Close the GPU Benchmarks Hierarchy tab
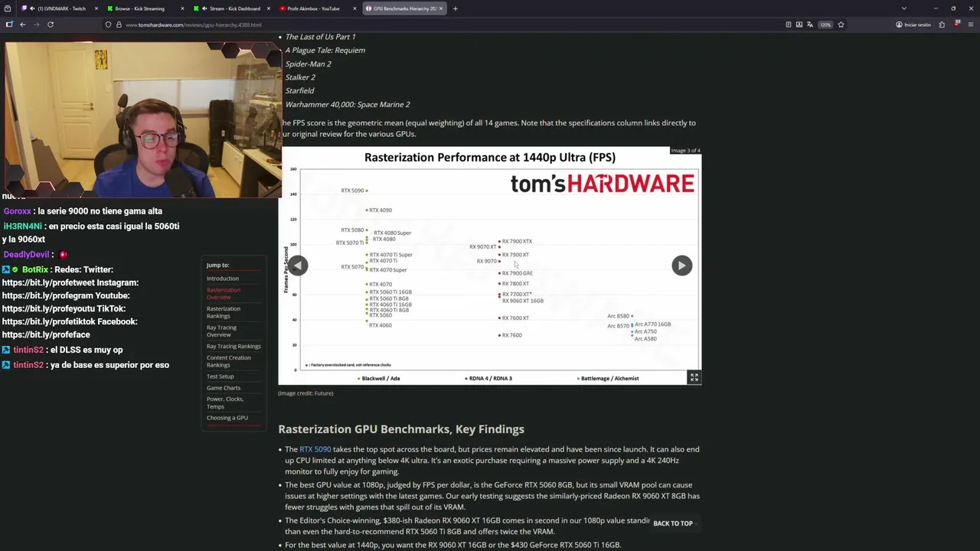 [x=441, y=8]
